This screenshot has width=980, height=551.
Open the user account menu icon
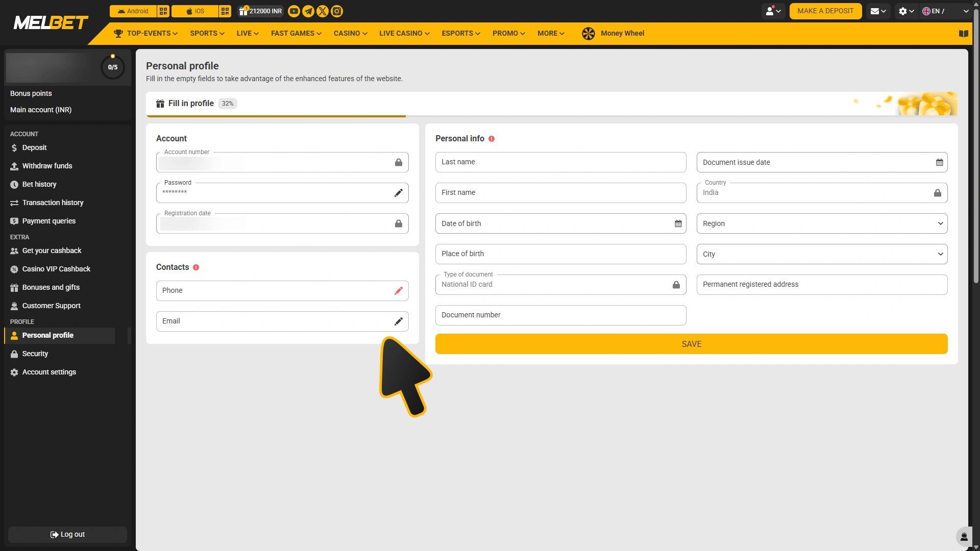click(x=773, y=11)
